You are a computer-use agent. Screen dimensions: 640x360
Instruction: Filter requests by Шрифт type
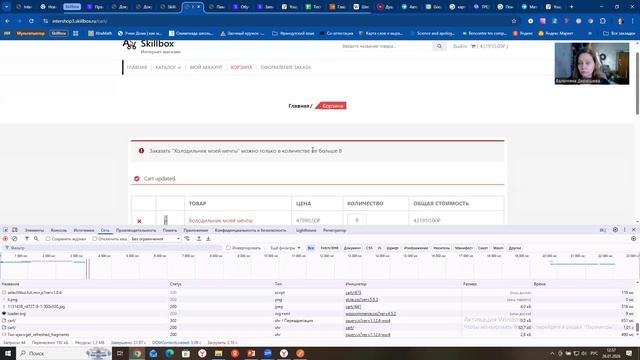pos(393,248)
